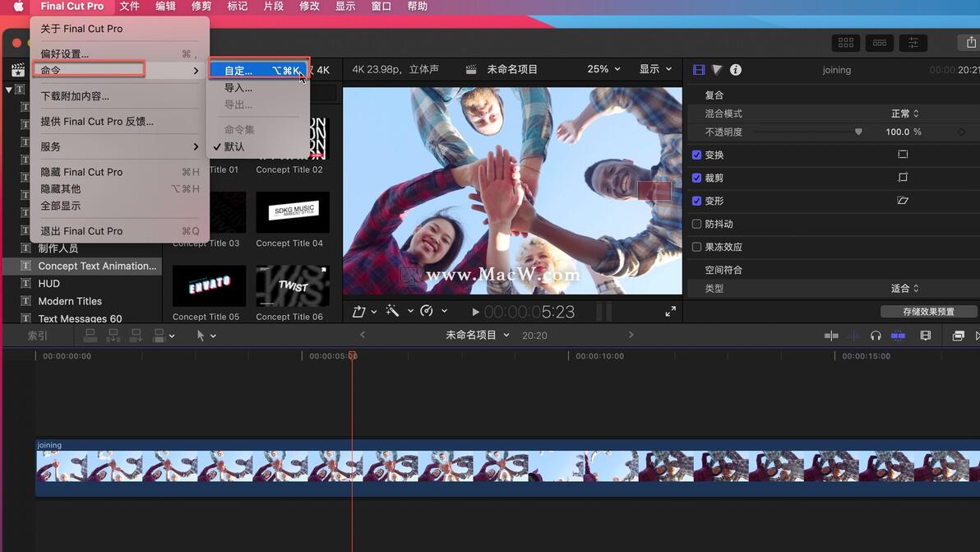Open the 编辑 menu
The image size is (980, 552).
click(165, 7)
